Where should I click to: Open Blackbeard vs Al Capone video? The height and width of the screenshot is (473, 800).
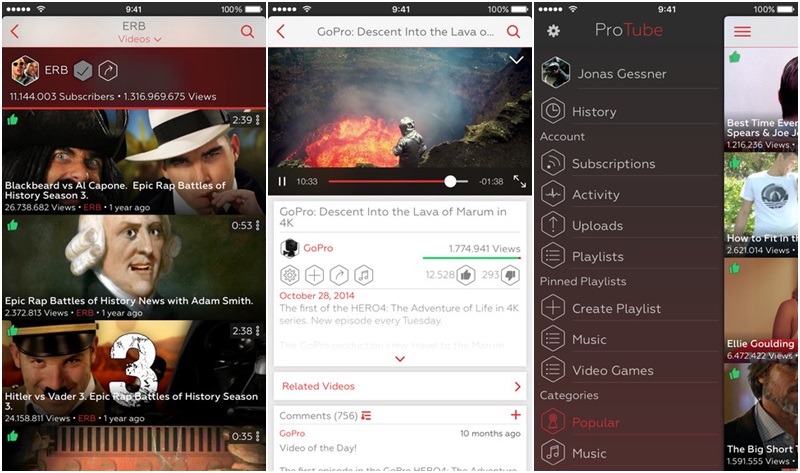coord(134,161)
